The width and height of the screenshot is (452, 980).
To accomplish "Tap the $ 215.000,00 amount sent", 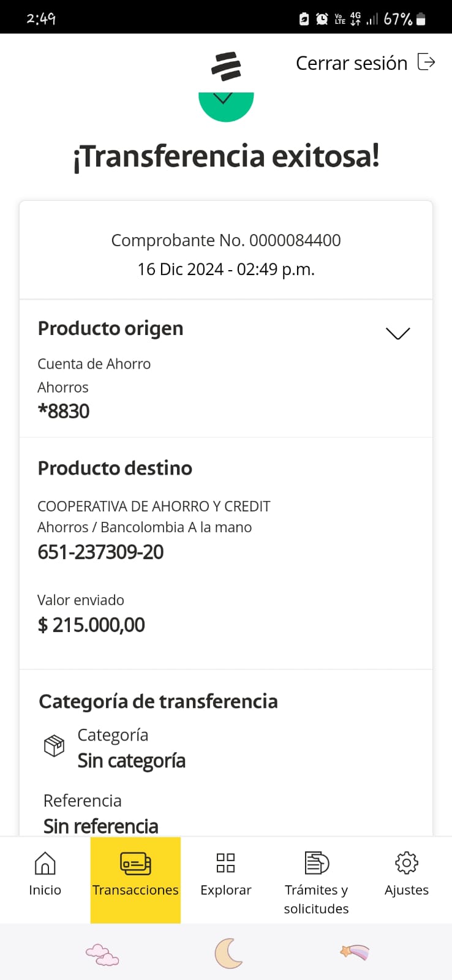I will pyautogui.click(x=91, y=625).
